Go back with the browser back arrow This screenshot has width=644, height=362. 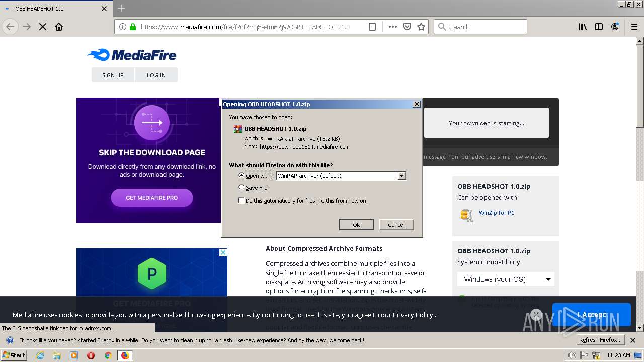(10, 27)
